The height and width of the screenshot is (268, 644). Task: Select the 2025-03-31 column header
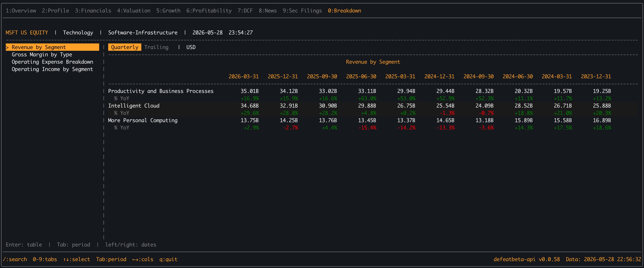[x=400, y=77]
